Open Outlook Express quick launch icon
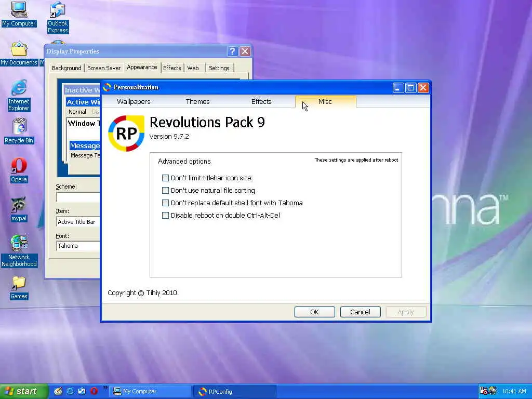Image resolution: width=532 pixels, height=399 pixels. click(82, 391)
